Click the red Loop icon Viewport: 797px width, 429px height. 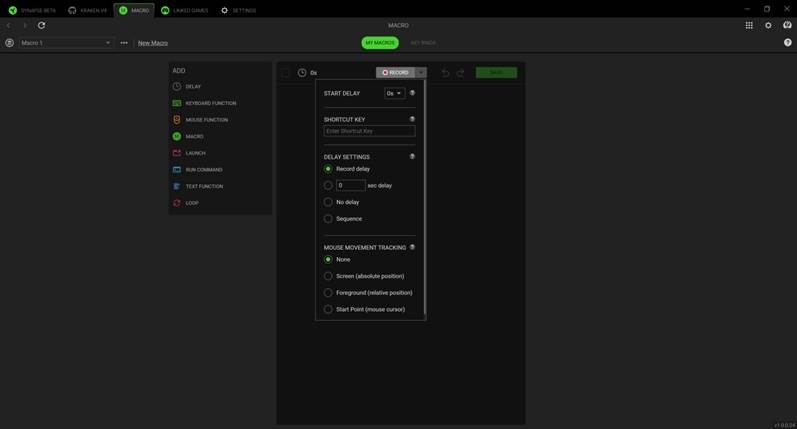point(177,203)
